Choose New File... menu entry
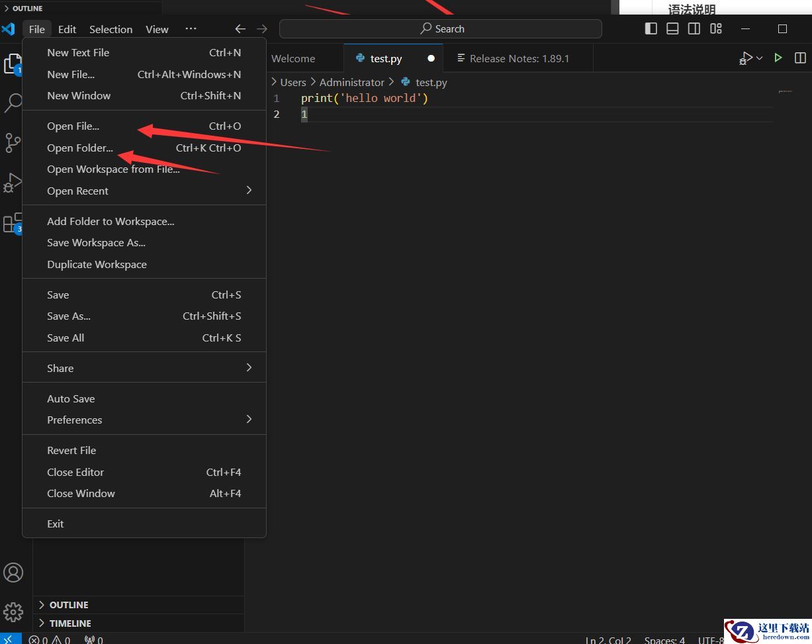Screen dimensions: 812x644 (144, 75)
